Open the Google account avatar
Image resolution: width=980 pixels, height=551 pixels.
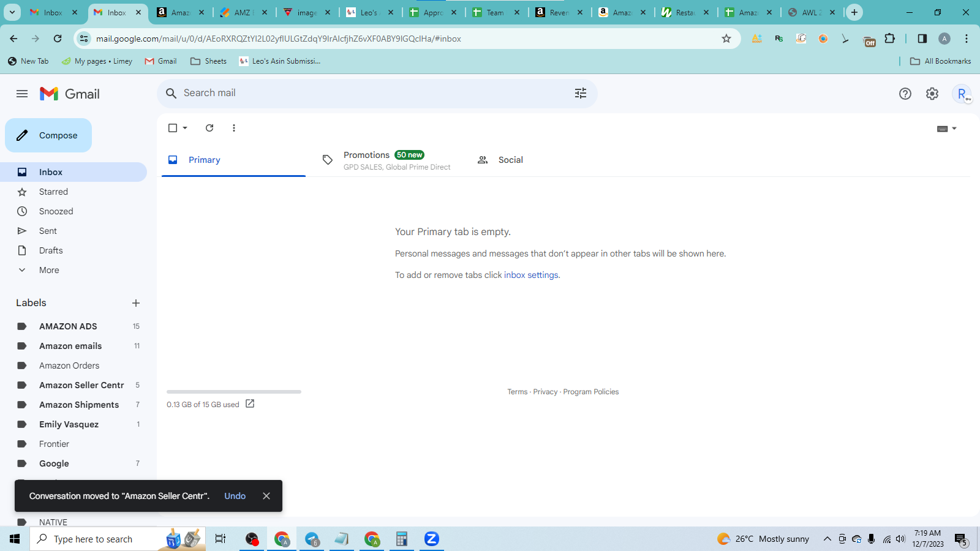962,94
